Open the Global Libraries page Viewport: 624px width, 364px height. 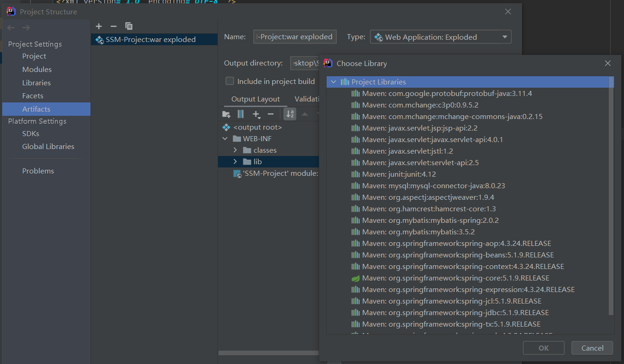48,147
